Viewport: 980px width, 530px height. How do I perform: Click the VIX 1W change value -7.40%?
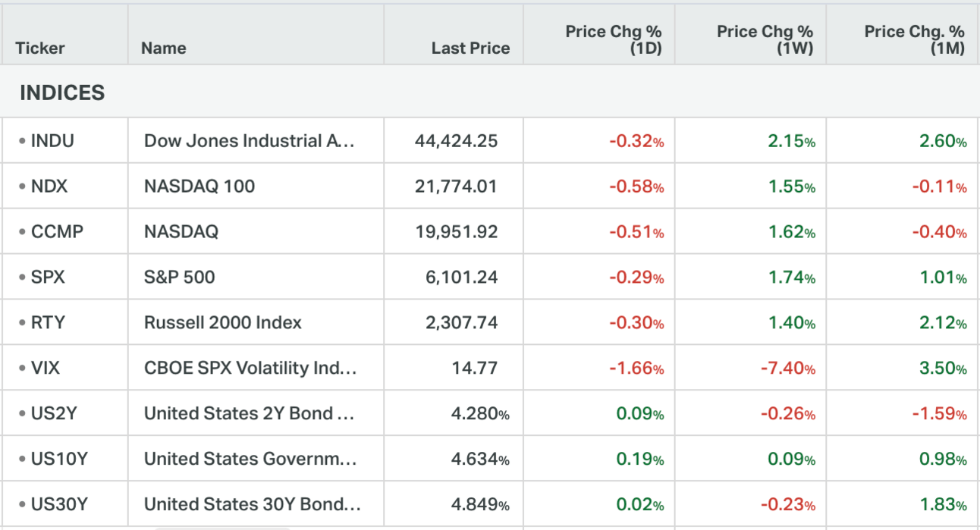click(x=787, y=368)
